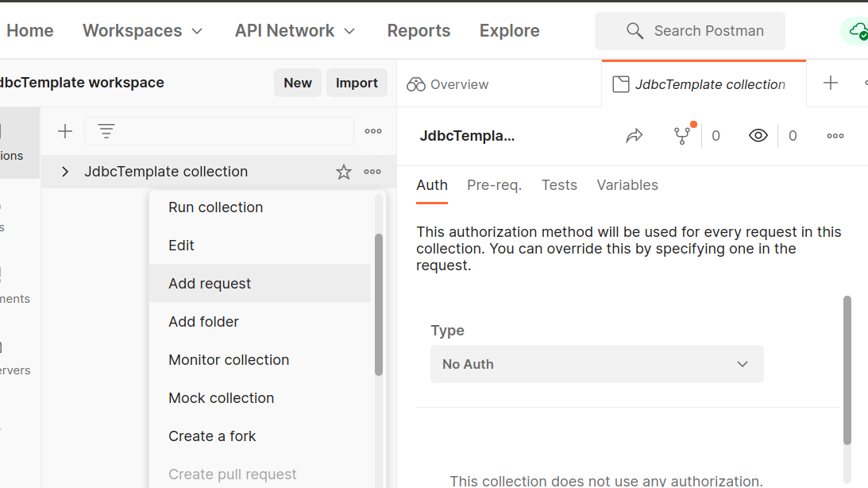Switch to the Variables tab
The image size is (868, 488).
click(627, 185)
